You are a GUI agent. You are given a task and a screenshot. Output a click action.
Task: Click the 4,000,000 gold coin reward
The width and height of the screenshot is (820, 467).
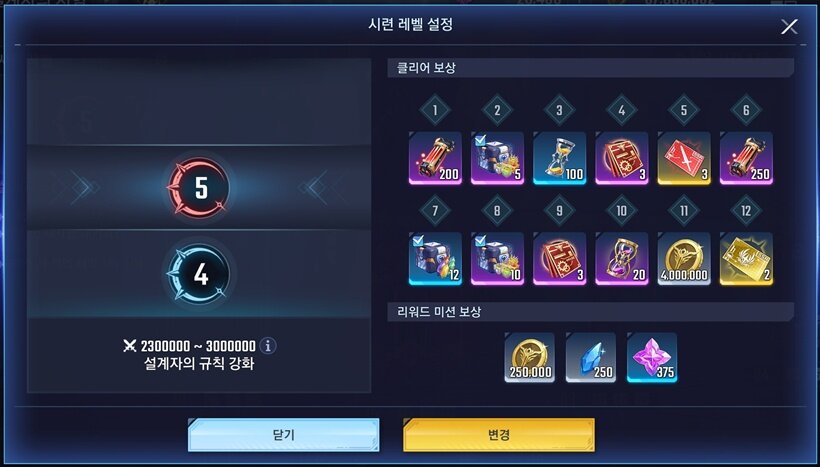(x=684, y=259)
